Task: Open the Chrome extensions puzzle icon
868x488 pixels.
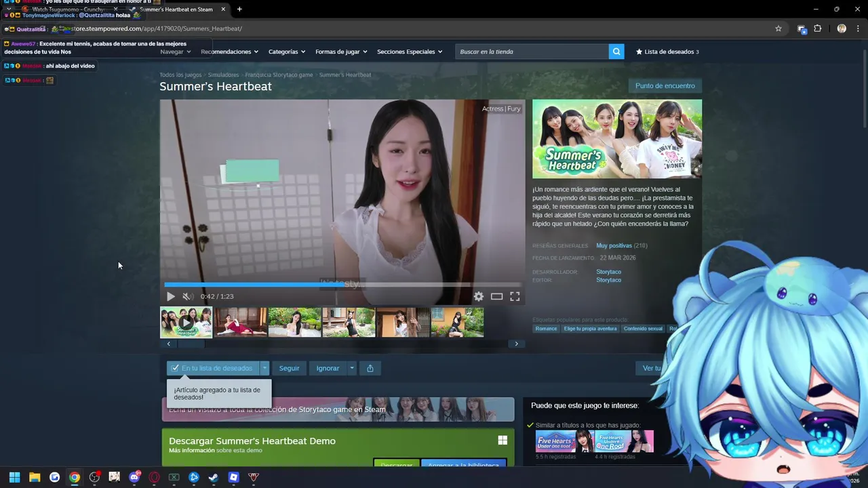Action: pyautogui.click(x=817, y=28)
